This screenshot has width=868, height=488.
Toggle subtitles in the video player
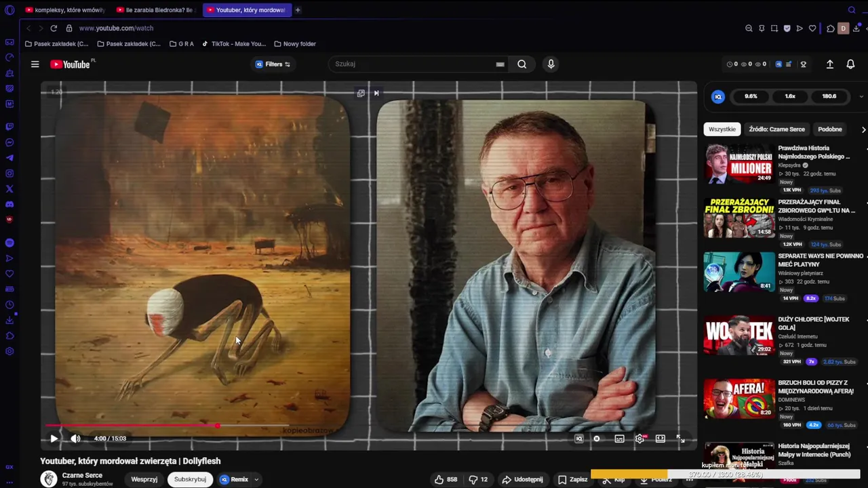[619, 439]
